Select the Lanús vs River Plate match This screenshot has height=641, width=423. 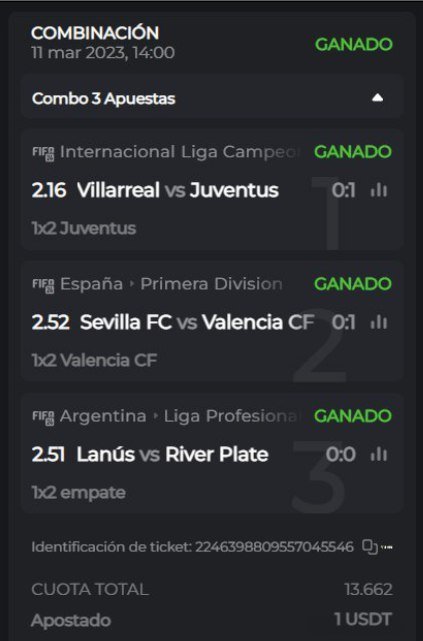172,455
